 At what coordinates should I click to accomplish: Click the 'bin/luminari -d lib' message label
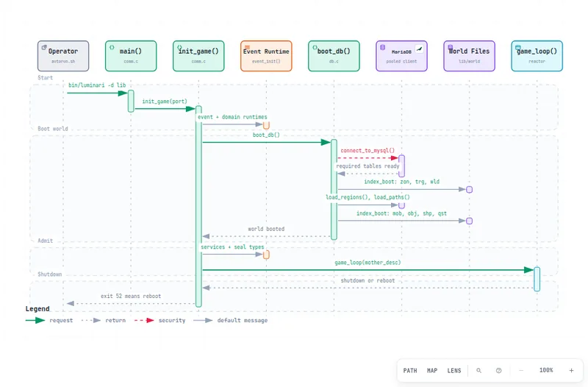(x=97, y=85)
